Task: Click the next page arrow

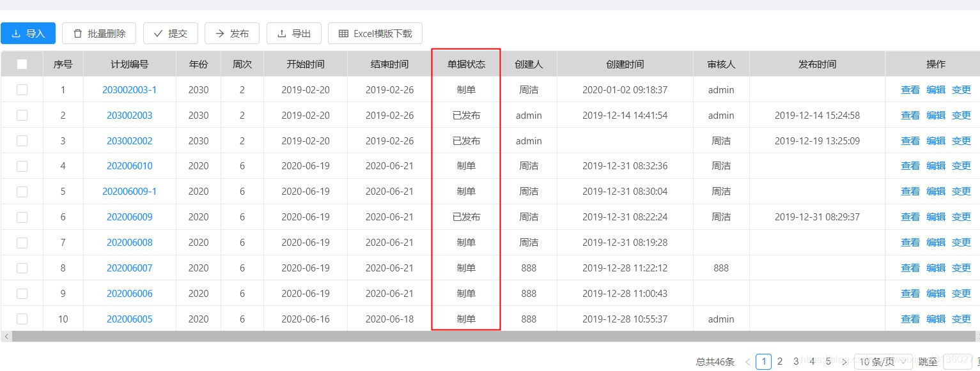Action: click(844, 362)
